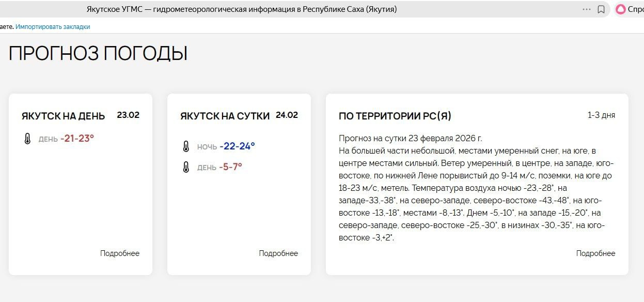Click thermometer icon beside -21-23° day temperature
Screen dimensions: 644x302
tap(28, 139)
